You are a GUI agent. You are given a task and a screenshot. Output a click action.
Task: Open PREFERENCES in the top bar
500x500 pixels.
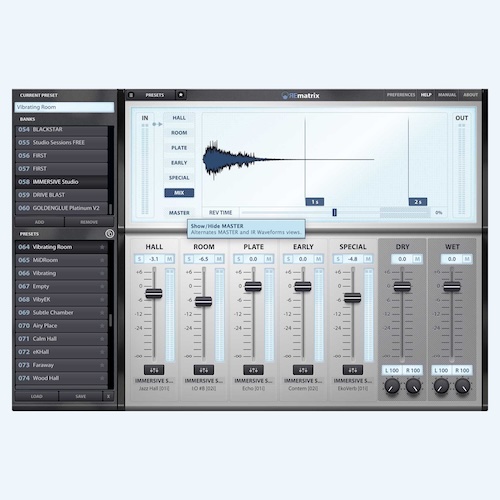tap(401, 95)
